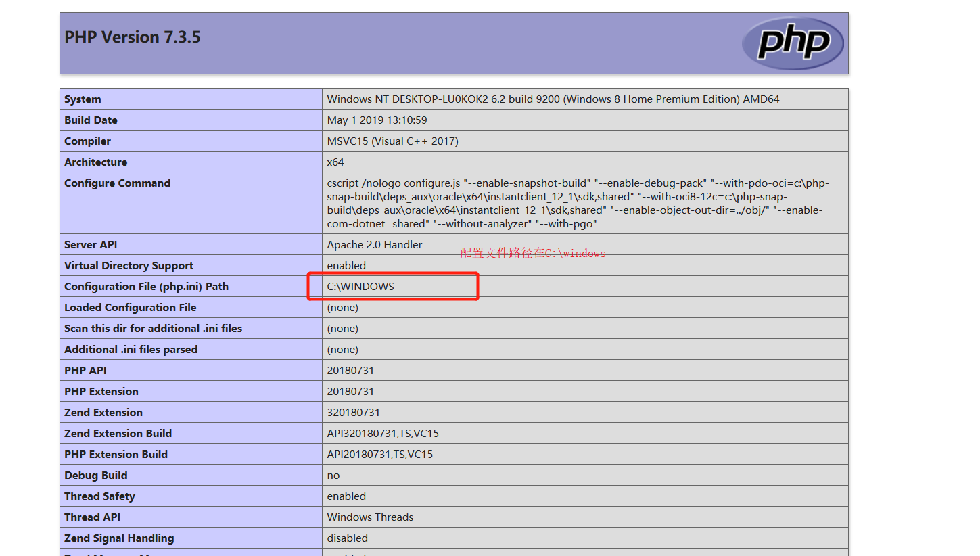Click the Thread API label
980x556 pixels.
tap(92, 517)
